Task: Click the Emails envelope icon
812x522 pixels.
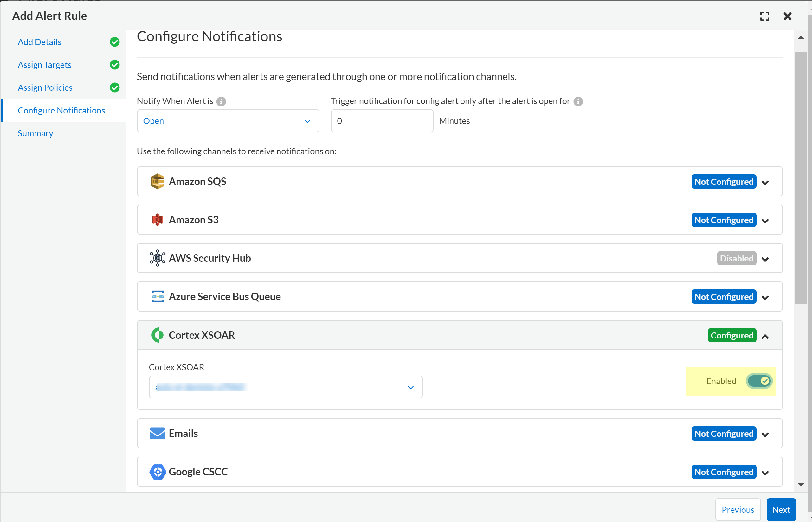Action: coord(157,433)
